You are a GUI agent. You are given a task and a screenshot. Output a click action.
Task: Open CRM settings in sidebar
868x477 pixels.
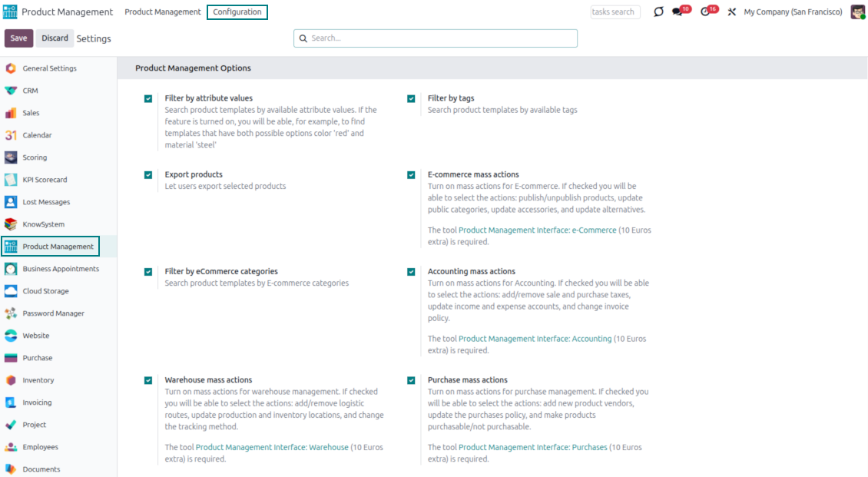coord(30,91)
